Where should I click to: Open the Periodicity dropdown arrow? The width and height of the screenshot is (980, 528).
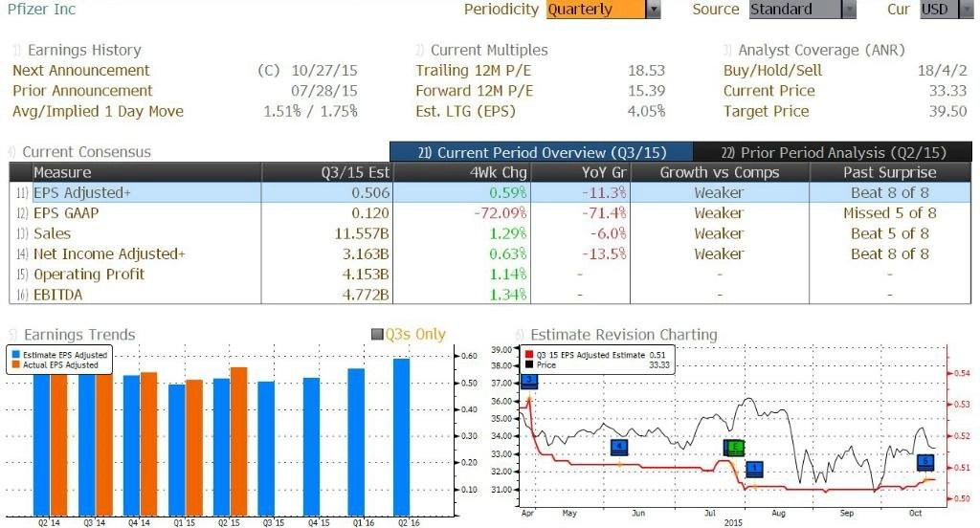pyautogui.click(x=653, y=10)
